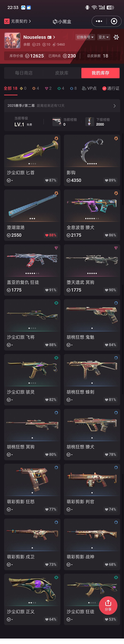Like the 影钩 skin with 89% heart
Screen dimensions: 124x644
click(x=106, y=180)
